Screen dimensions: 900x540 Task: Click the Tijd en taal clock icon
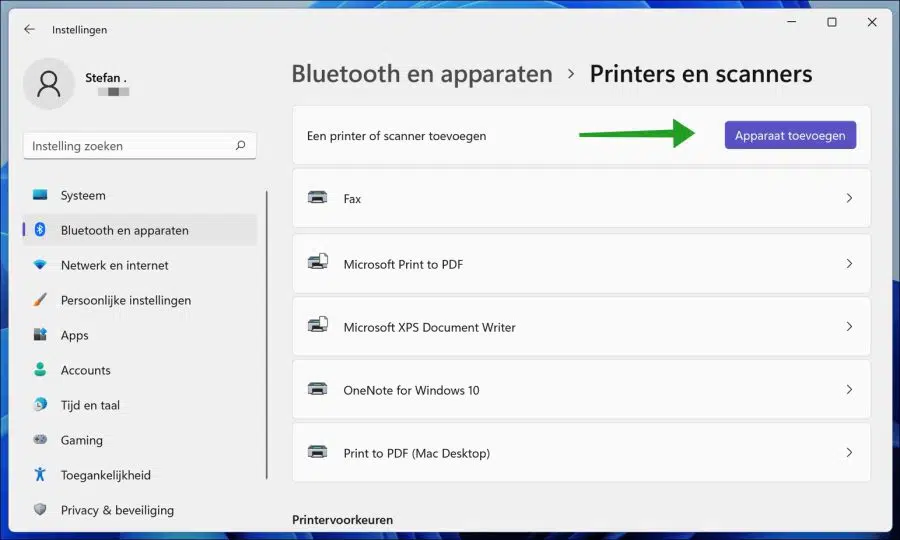(x=40, y=405)
